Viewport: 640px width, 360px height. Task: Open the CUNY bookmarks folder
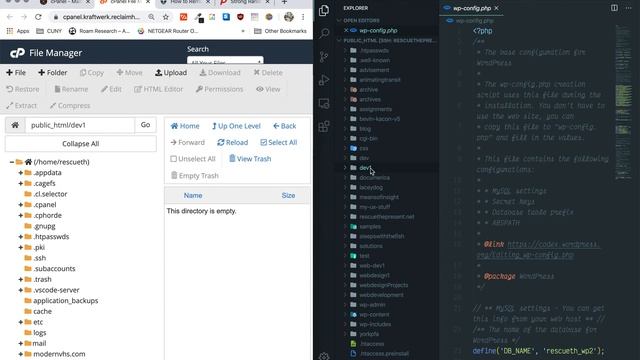pyautogui.click(x=49, y=31)
